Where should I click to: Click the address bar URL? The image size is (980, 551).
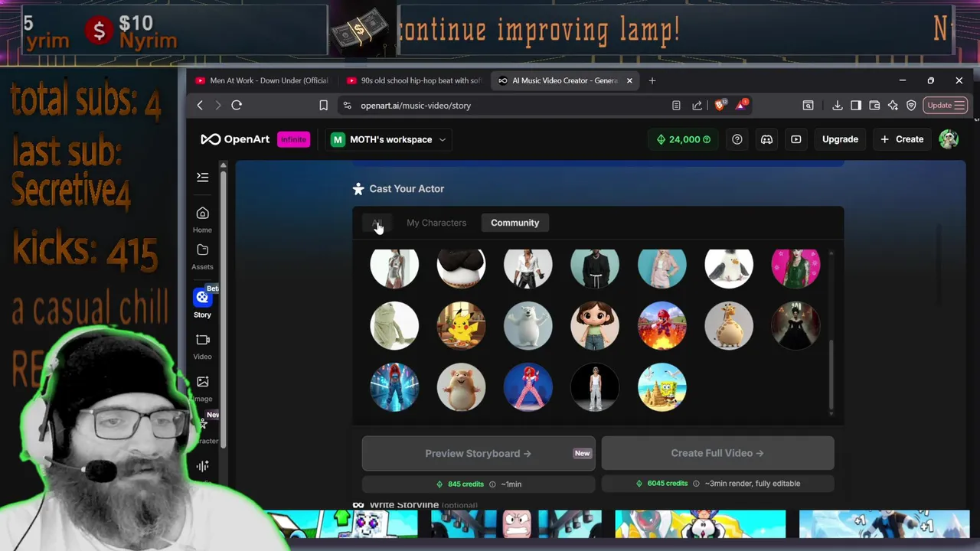tap(416, 106)
